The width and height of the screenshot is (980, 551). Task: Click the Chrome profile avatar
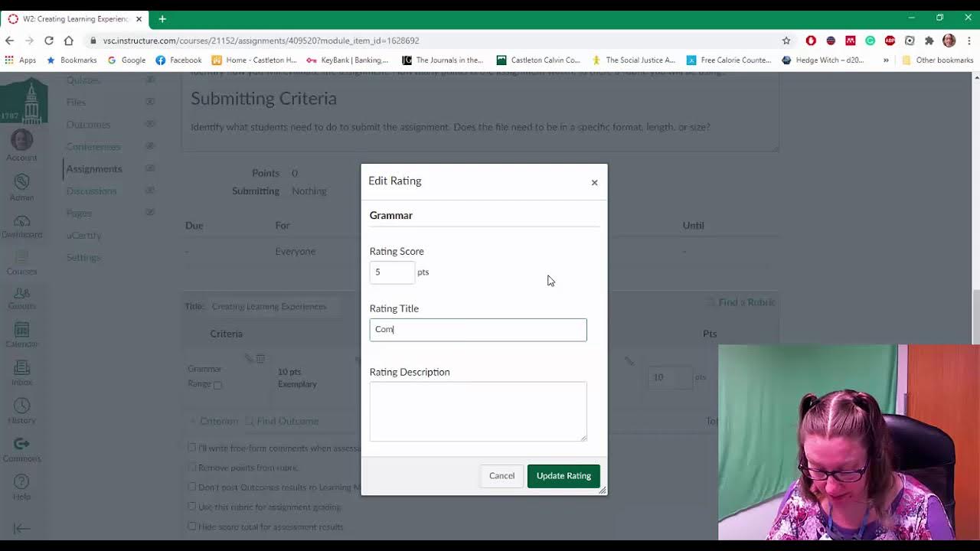coord(949,41)
